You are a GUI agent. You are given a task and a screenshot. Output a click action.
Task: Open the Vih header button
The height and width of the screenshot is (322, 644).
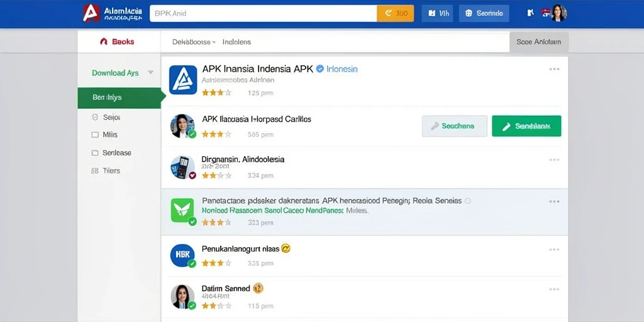coord(437,14)
